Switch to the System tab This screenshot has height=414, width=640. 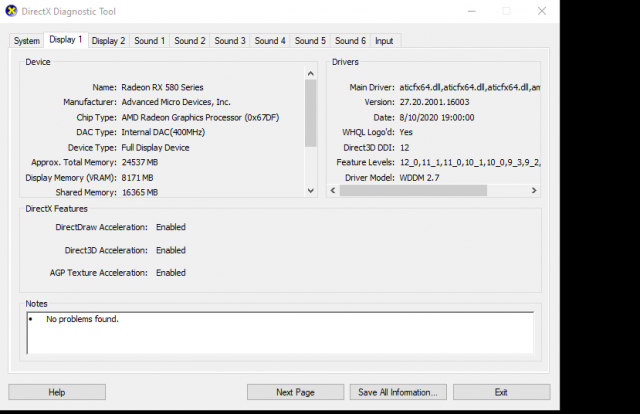27,41
